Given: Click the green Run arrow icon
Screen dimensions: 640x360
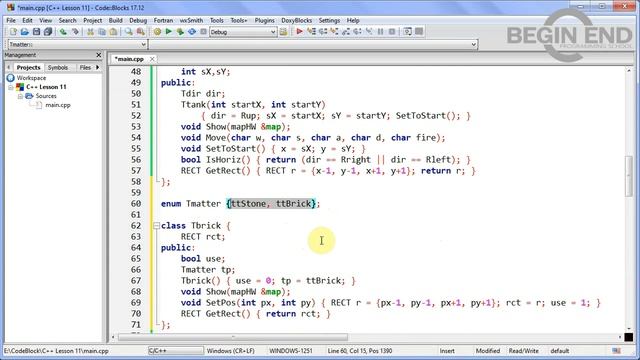Looking at the screenshot, I should 169,32.
